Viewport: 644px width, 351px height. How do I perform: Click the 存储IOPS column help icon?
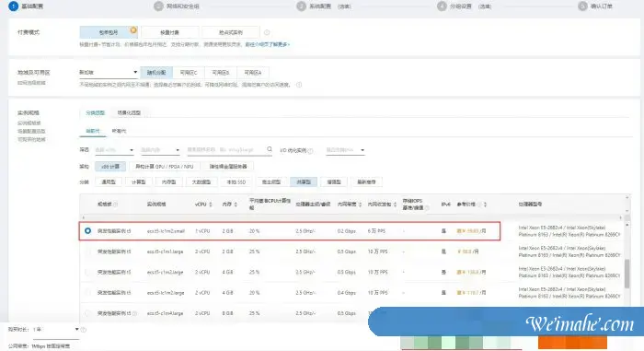427,208
